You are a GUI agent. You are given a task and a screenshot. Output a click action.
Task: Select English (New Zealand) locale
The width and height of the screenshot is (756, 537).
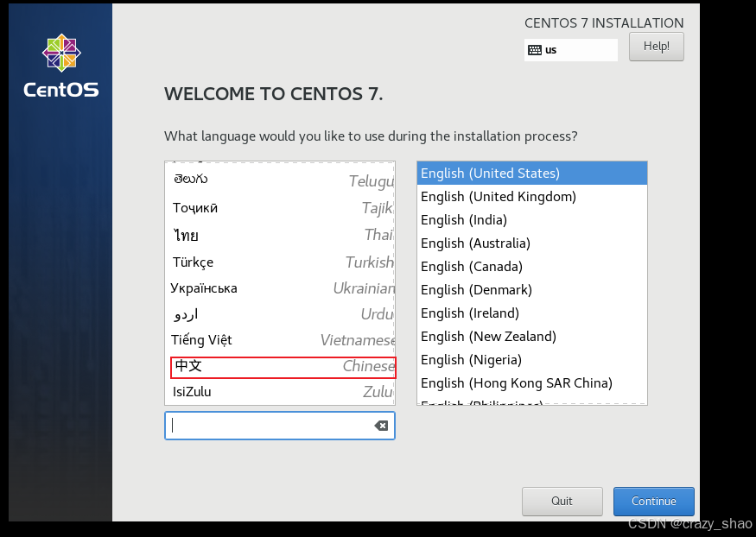(x=532, y=337)
